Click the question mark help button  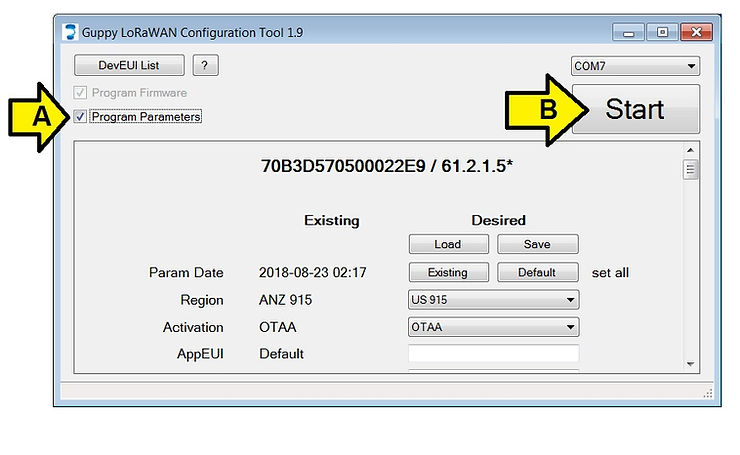pyautogui.click(x=205, y=65)
